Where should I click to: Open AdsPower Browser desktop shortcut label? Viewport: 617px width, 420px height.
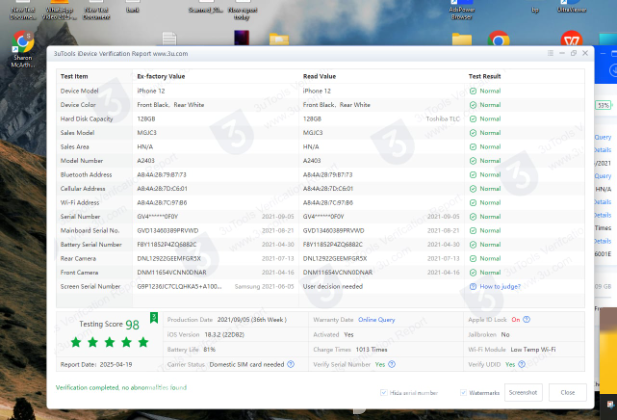point(462,13)
